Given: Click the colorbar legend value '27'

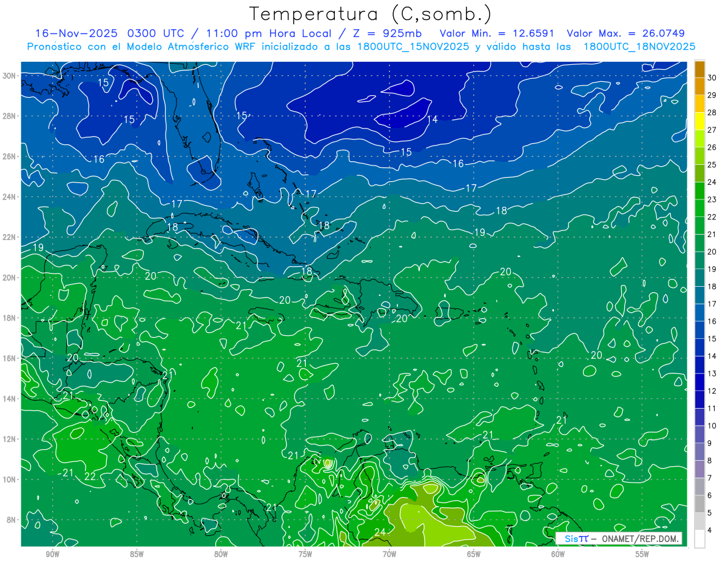Looking at the screenshot, I should point(712,130).
